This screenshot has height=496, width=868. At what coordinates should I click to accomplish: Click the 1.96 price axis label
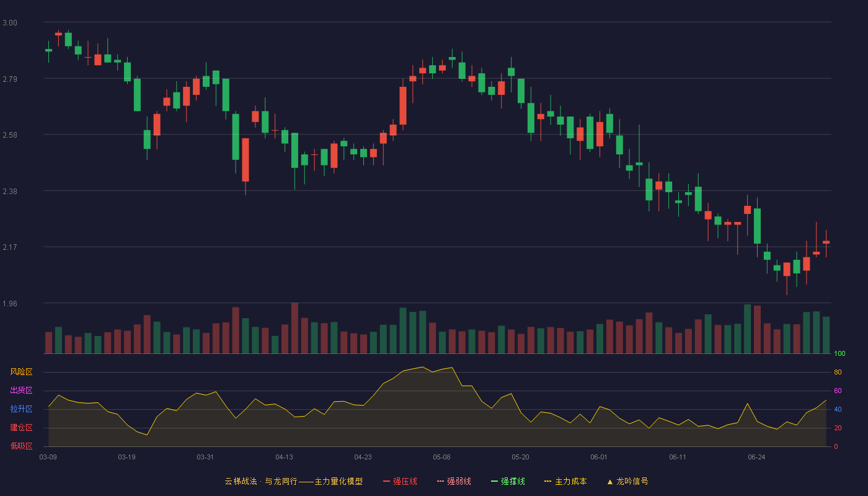pyautogui.click(x=10, y=304)
